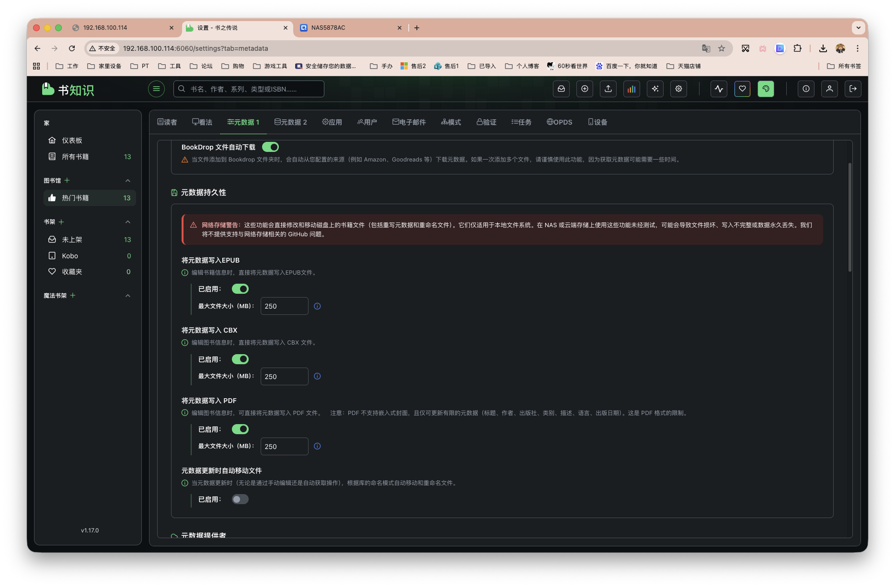Screen dimensions: 895x588
Task: Open 仪表板 in the sidebar
Action: [x=72, y=140]
